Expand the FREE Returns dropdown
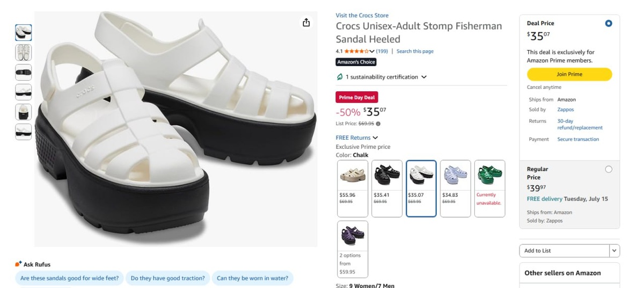The width and height of the screenshot is (644, 288). coord(375,138)
